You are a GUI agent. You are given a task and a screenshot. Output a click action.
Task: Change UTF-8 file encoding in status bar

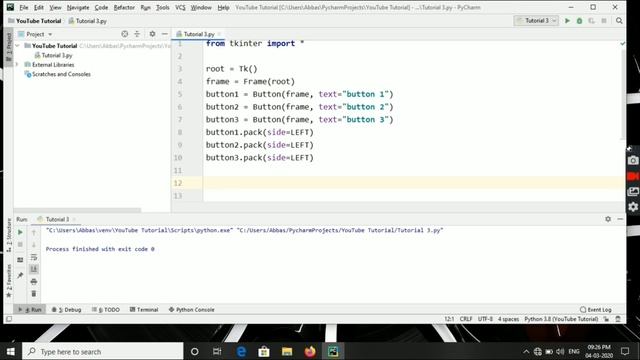tap(485, 319)
